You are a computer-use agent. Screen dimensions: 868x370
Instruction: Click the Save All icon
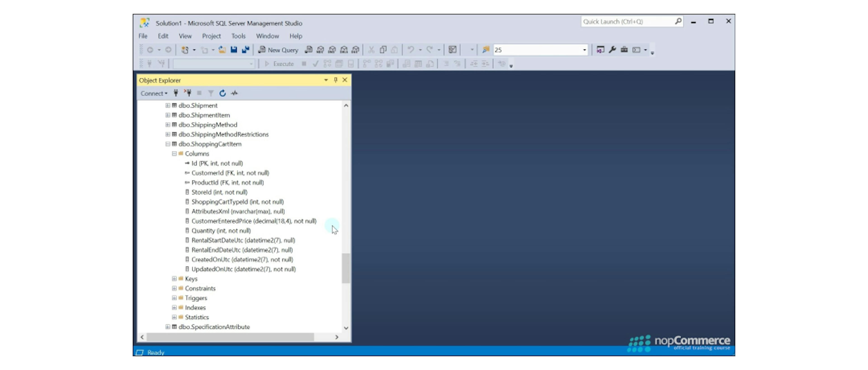point(246,50)
